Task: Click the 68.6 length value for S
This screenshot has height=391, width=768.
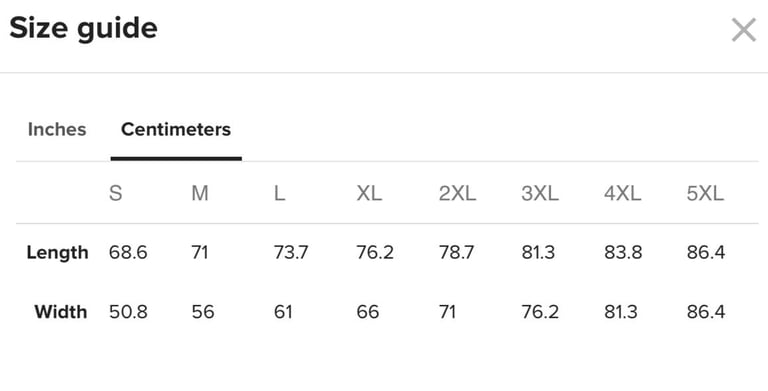Action: tap(128, 253)
